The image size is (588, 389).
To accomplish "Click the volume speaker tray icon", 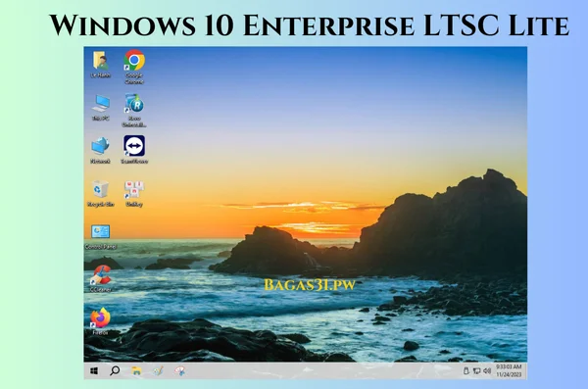I will pyautogui.click(x=487, y=371).
